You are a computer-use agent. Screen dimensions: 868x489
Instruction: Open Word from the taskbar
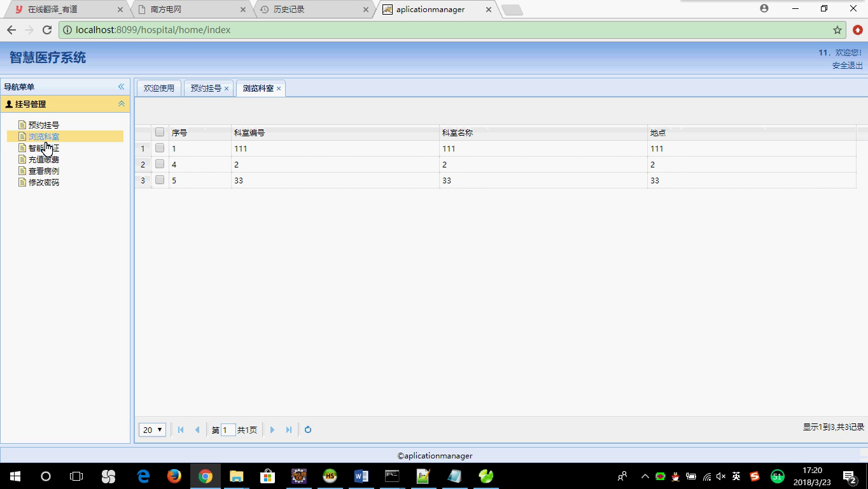[361, 476]
